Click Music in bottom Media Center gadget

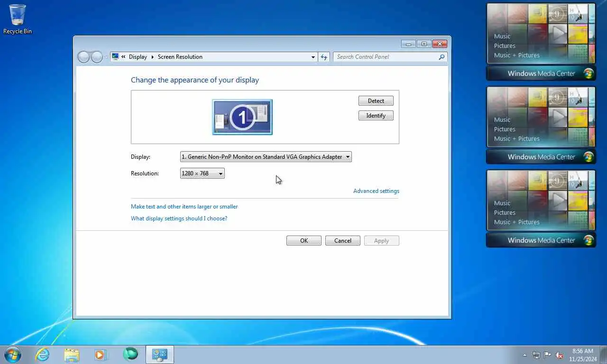(x=502, y=203)
